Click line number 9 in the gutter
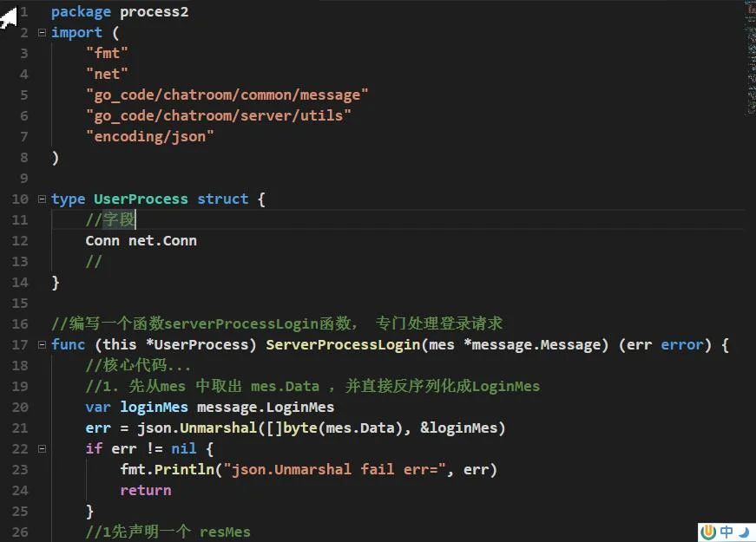The width and height of the screenshot is (756, 542). (23, 179)
